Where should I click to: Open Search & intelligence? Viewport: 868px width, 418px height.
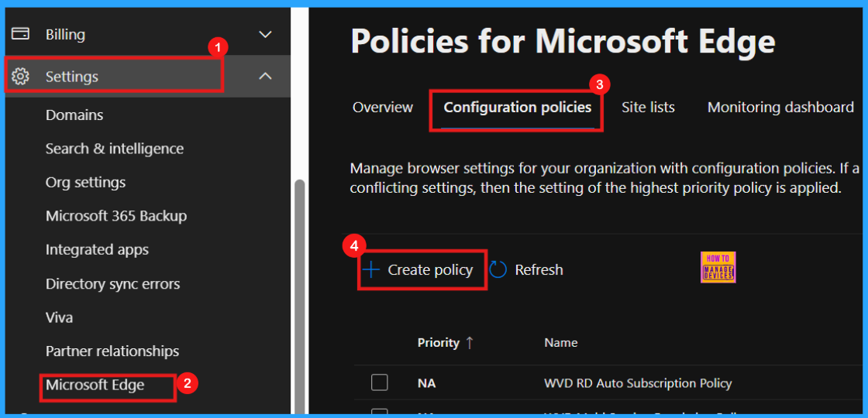click(x=115, y=149)
